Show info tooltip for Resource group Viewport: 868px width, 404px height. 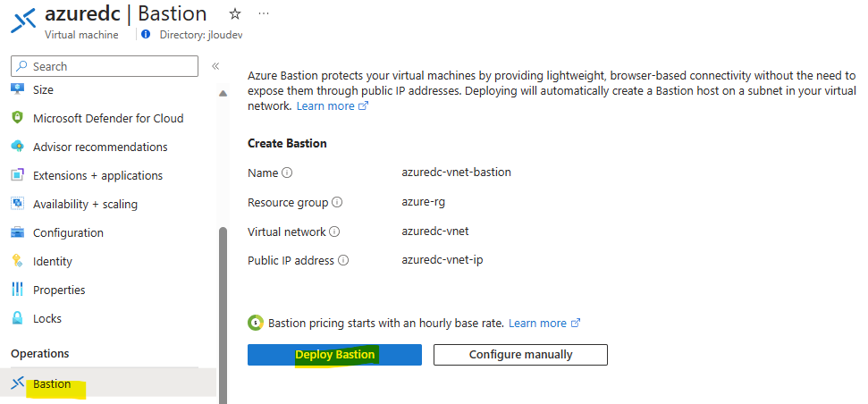337,203
